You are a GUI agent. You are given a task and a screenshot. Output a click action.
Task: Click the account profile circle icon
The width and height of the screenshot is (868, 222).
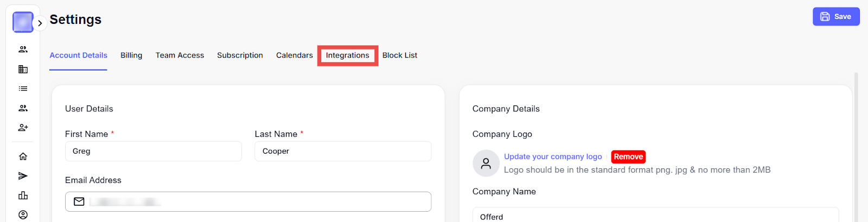(x=23, y=215)
